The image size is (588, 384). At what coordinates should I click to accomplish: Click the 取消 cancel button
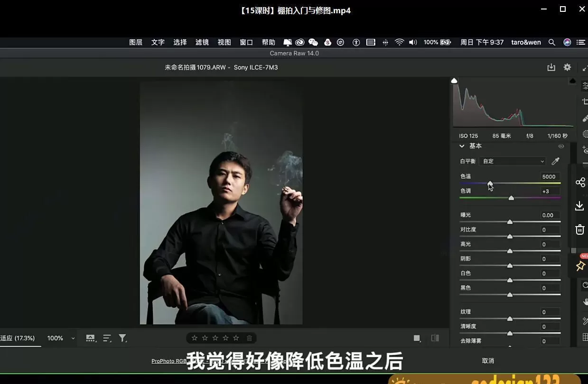coord(487,361)
